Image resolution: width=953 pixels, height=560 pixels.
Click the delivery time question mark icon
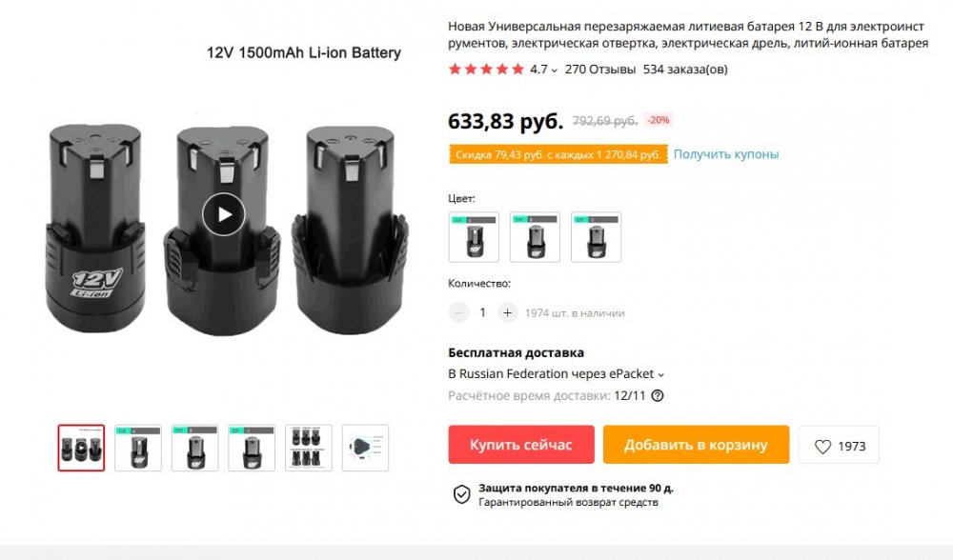[x=657, y=395]
